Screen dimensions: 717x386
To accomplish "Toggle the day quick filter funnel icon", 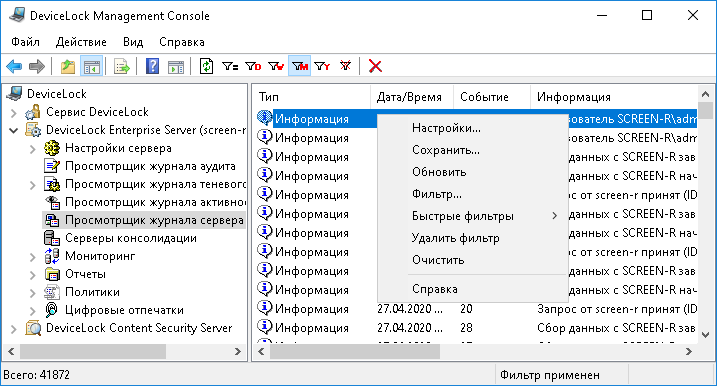I will pyautogui.click(x=253, y=66).
